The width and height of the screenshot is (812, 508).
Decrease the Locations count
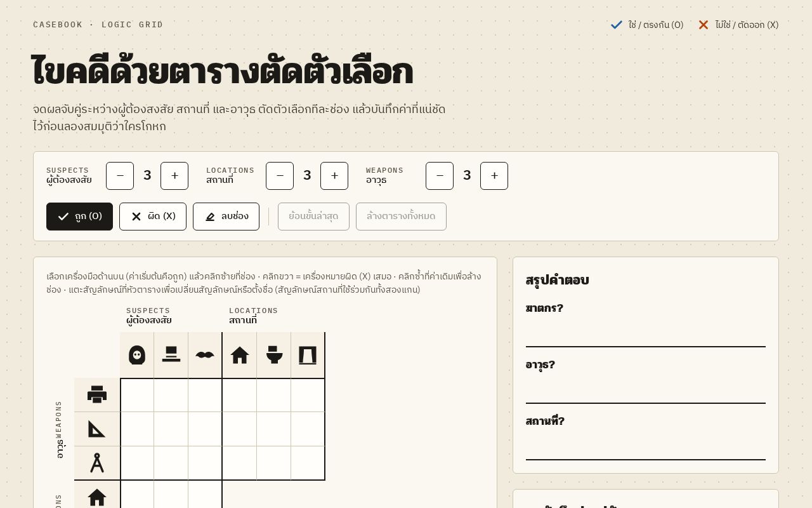(280, 176)
